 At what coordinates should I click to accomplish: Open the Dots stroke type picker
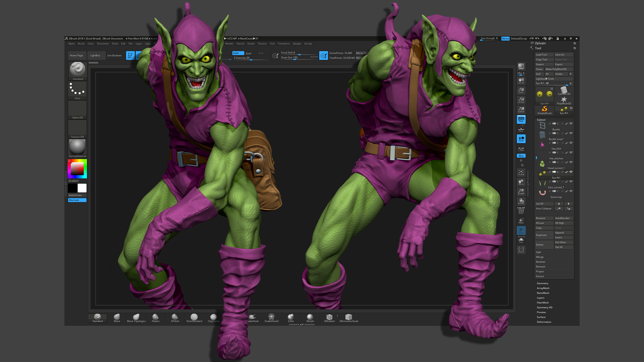point(77,90)
